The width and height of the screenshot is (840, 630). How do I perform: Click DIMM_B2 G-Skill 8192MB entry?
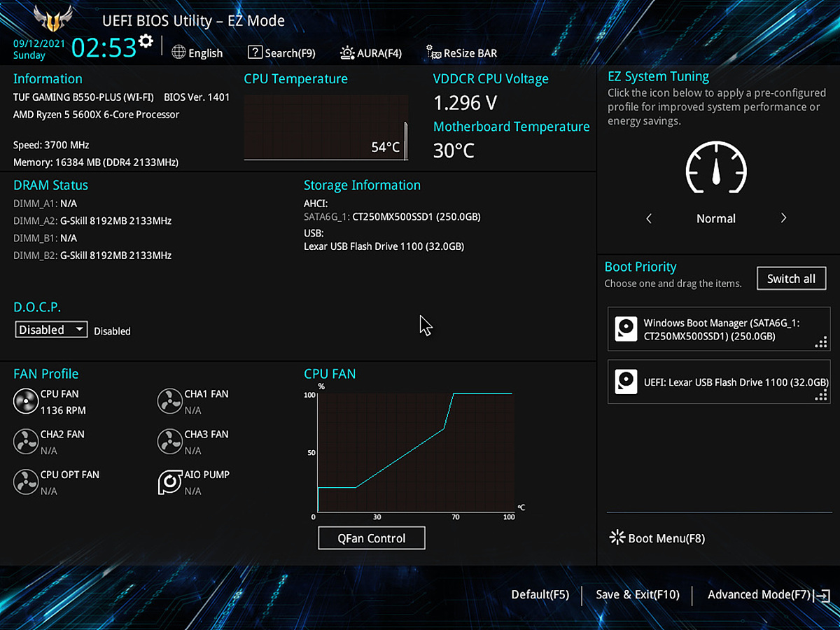92,255
